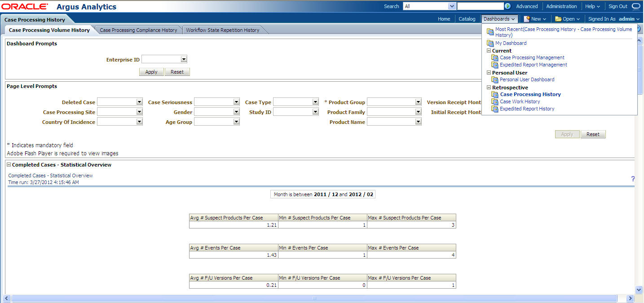Open the Study ID dropdown
Viewport: 644px width, 303px height.
(315, 112)
